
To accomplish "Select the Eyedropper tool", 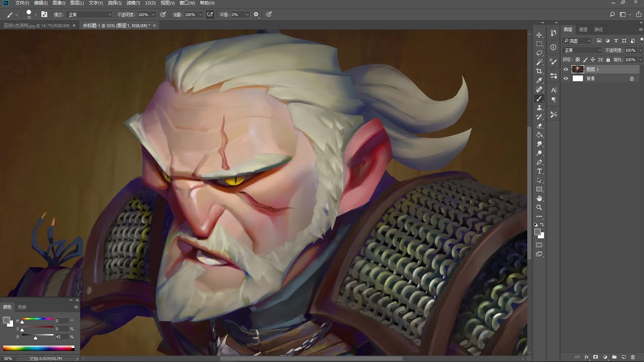I will (539, 80).
